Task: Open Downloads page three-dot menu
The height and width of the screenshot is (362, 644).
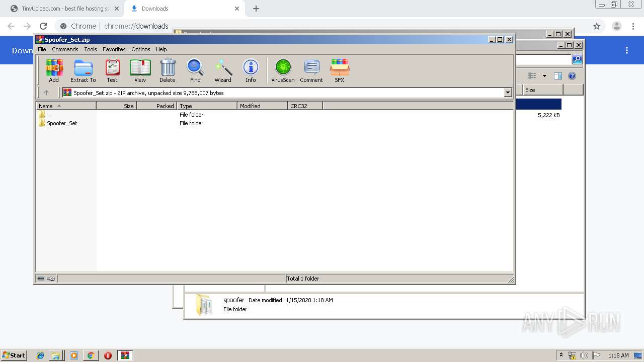Action: (627, 50)
